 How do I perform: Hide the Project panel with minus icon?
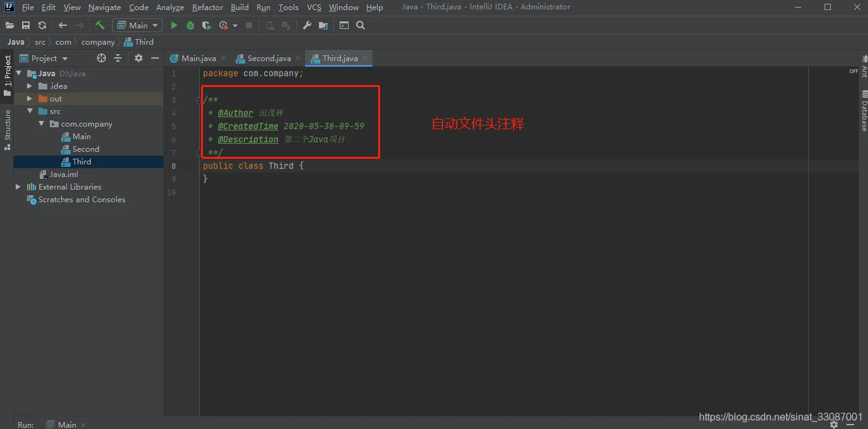(x=155, y=58)
